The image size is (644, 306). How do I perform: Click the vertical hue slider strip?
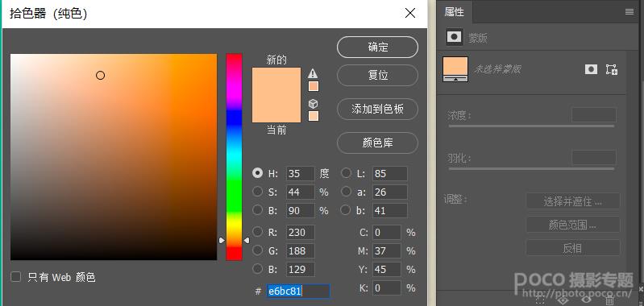tap(234, 157)
